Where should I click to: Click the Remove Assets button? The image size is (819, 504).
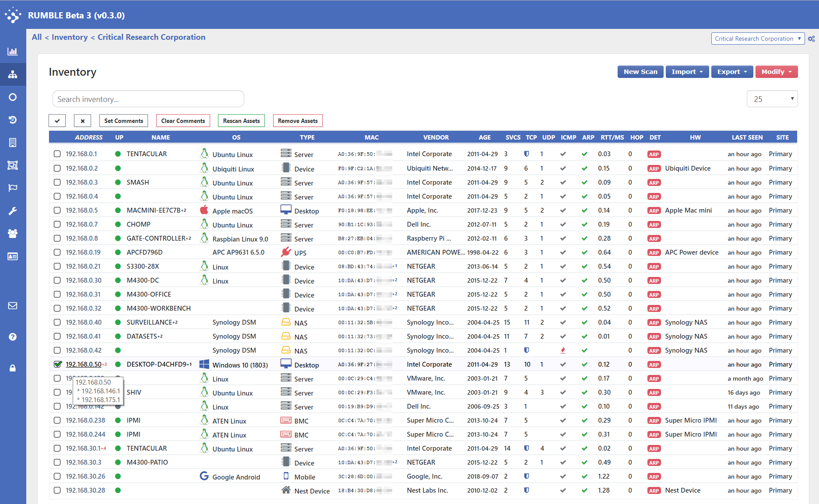pos(298,121)
